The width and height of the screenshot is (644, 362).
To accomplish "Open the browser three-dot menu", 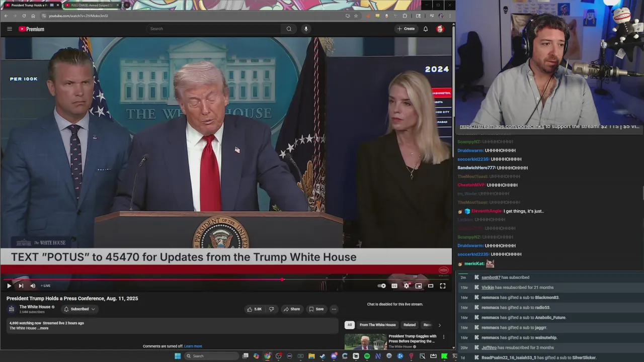I will click(450, 16).
